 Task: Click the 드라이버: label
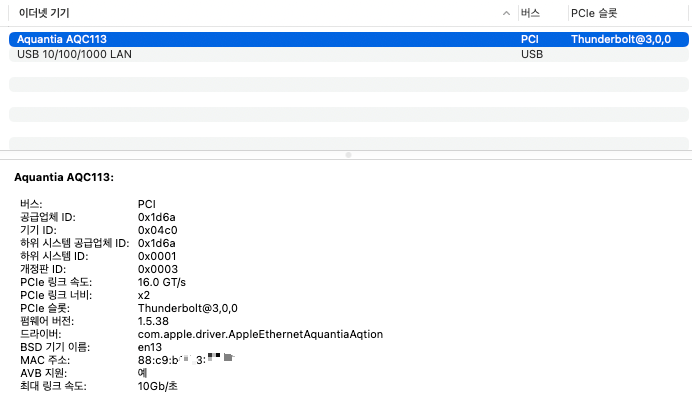pyautogui.click(x=41, y=334)
